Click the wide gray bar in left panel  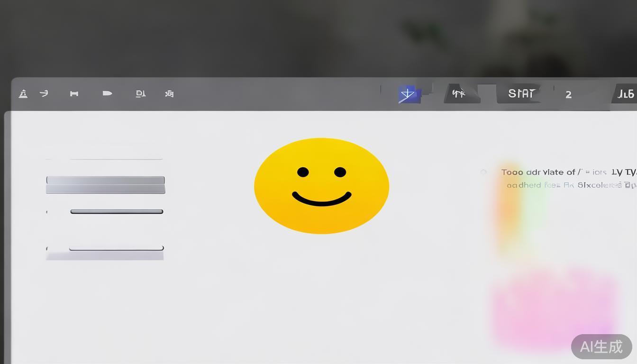(x=105, y=184)
